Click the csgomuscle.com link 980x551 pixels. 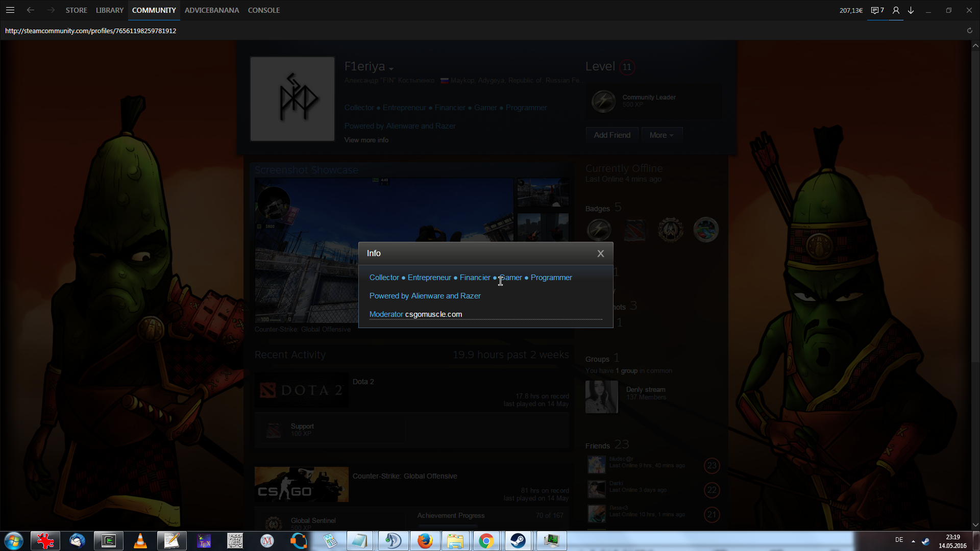(433, 314)
